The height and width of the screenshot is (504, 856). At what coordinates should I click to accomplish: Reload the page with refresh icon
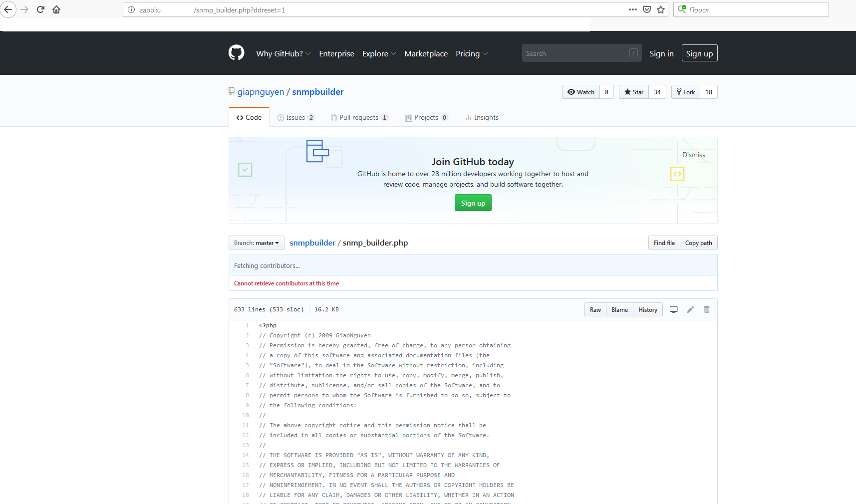(40, 9)
